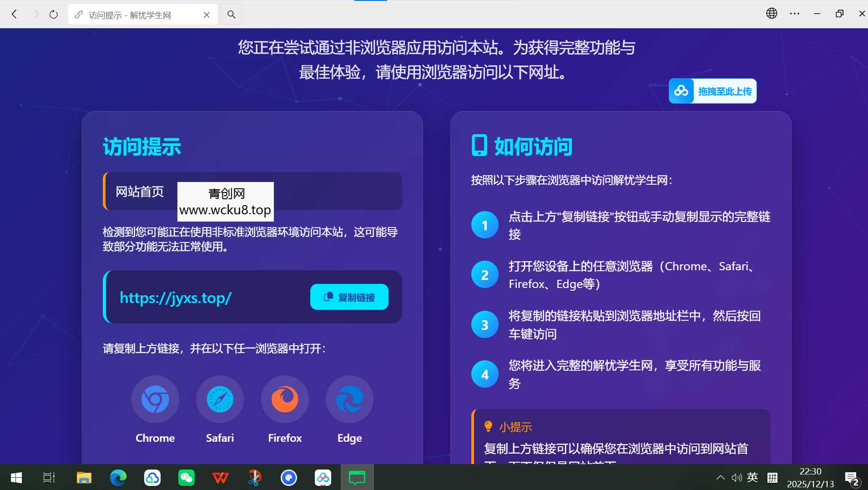Screen dimensions: 868x490
Task: Select the Edge browser icon on the page
Action: [x=348, y=399]
